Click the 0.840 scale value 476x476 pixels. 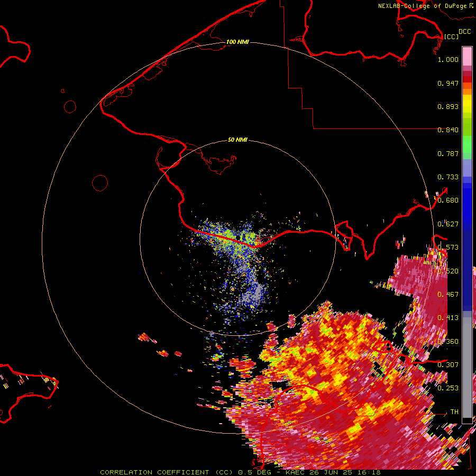point(448,130)
